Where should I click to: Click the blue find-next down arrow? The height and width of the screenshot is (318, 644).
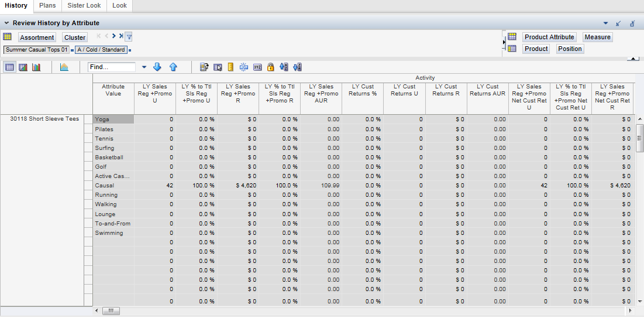(x=157, y=67)
